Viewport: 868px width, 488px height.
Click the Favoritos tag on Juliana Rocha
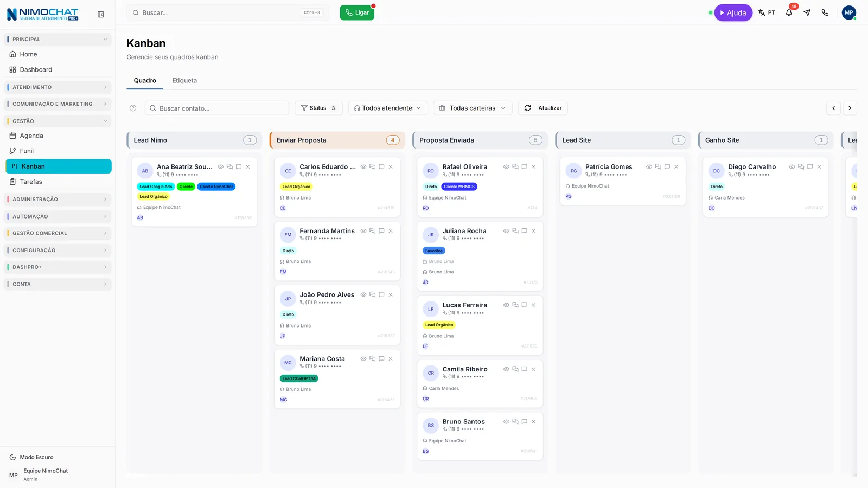click(434, 251)
